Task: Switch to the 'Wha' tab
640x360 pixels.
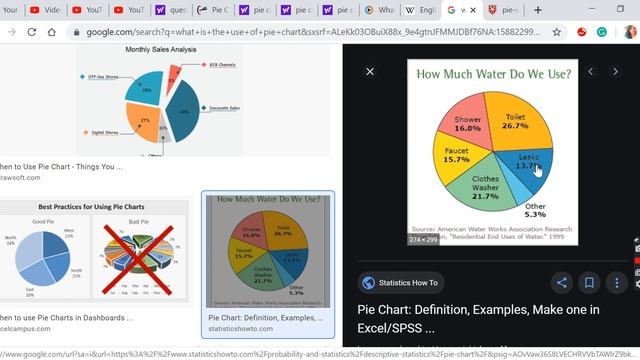Action: 380,10
